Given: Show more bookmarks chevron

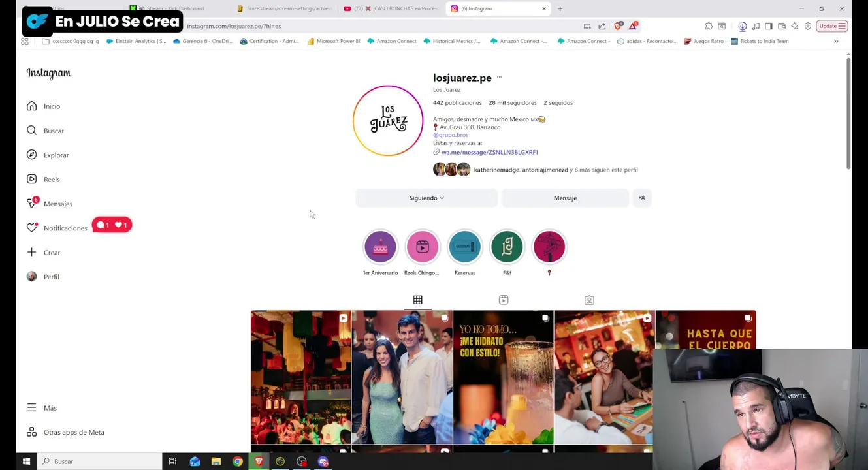Looking at the screenshot, I should pyautogui.click(x=836, y=41).
